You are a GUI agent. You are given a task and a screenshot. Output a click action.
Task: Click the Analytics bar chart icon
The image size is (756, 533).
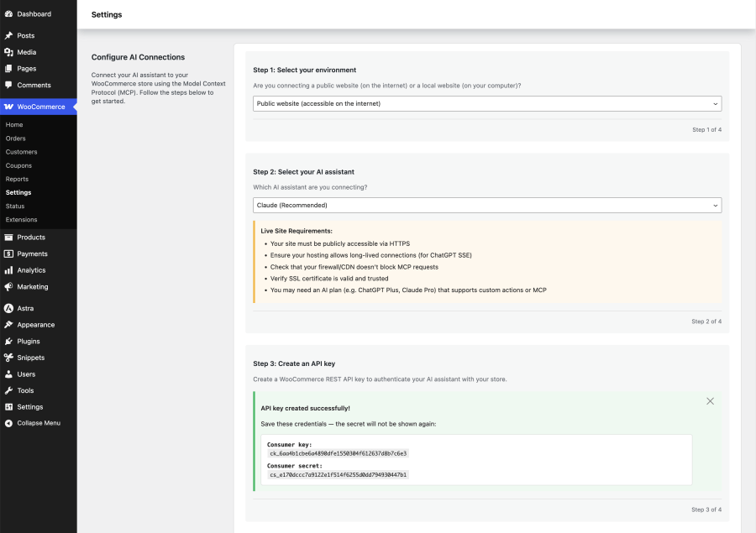(x=8, y=270)
